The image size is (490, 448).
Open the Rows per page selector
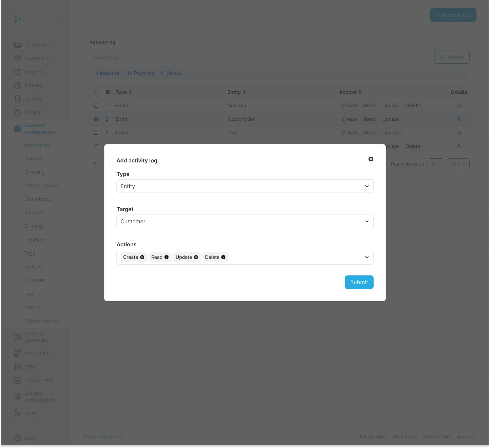(x=436, y=163)
